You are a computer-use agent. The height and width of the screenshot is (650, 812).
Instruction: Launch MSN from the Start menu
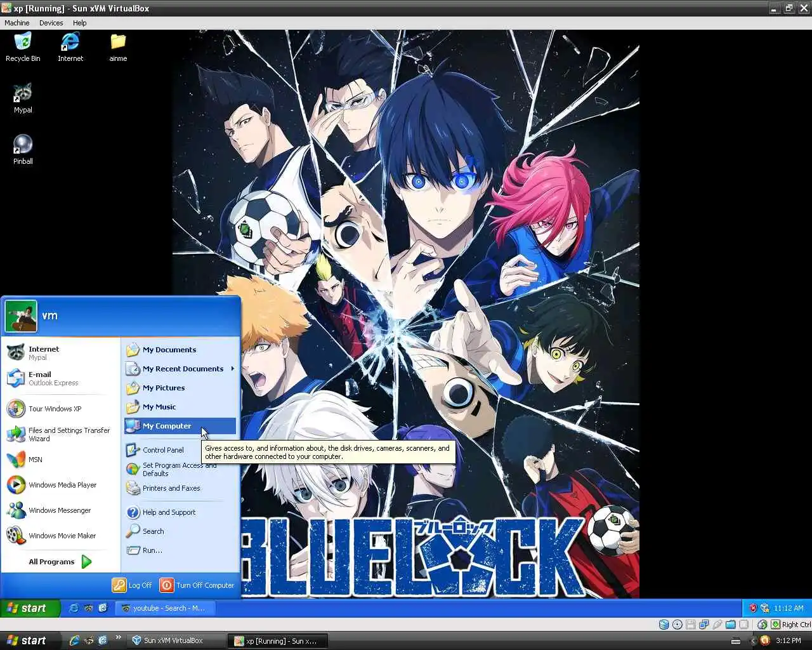click(62, 460)
